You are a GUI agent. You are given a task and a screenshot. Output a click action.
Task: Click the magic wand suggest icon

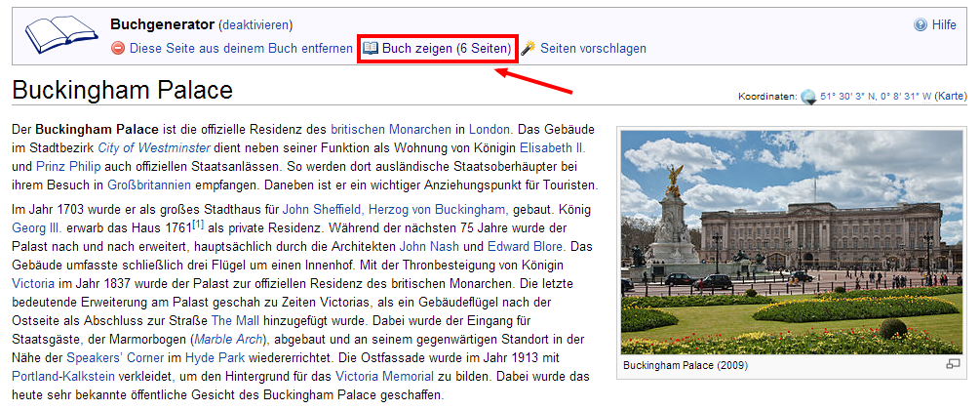point(529,48)
